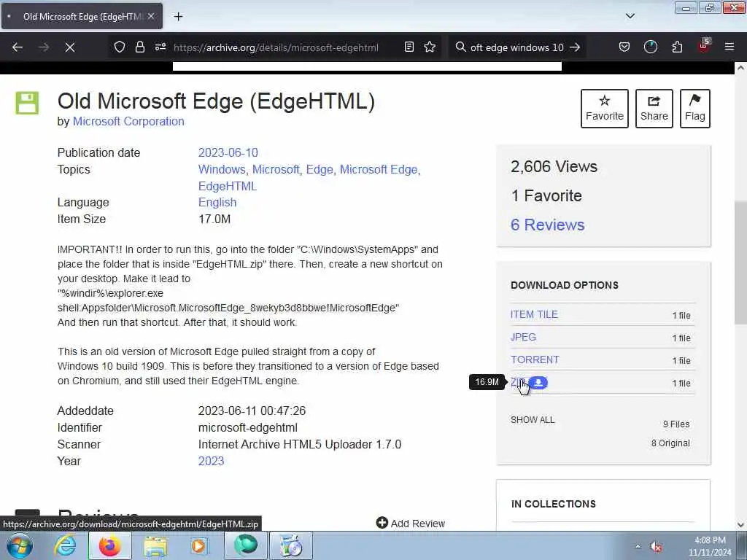Screen dimensions: 747x560
Task: Open the 6 Reviews link
Action: (547, 225)
